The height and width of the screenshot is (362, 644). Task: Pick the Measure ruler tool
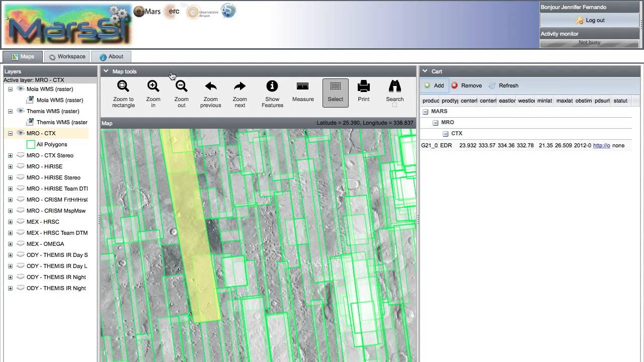tap(303, 93)
